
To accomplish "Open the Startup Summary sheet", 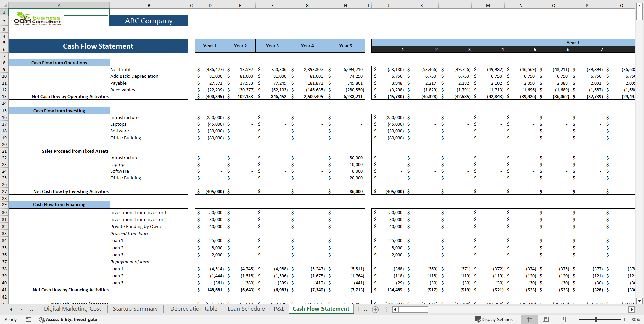I will [135, 309].
